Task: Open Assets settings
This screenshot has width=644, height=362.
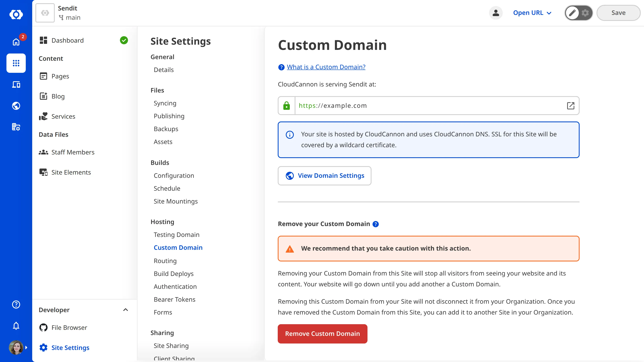Action: pos(163,142)
